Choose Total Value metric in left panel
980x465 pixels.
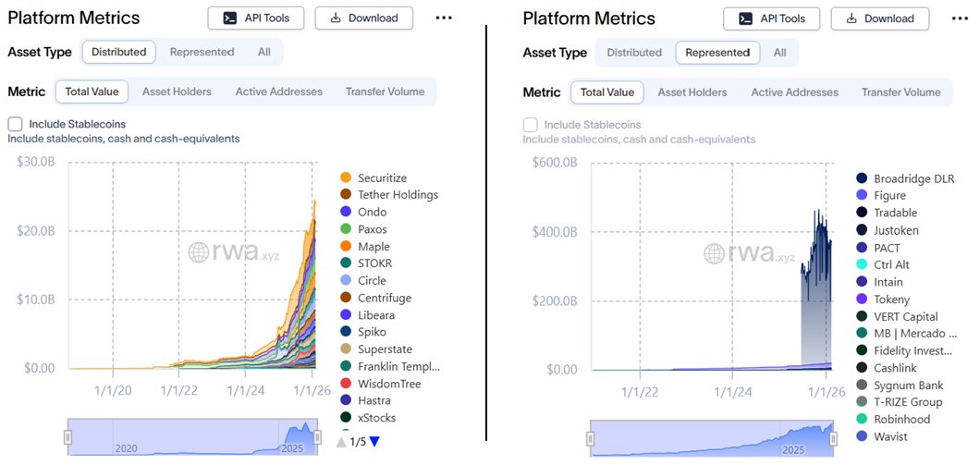[x=92, y=92]
